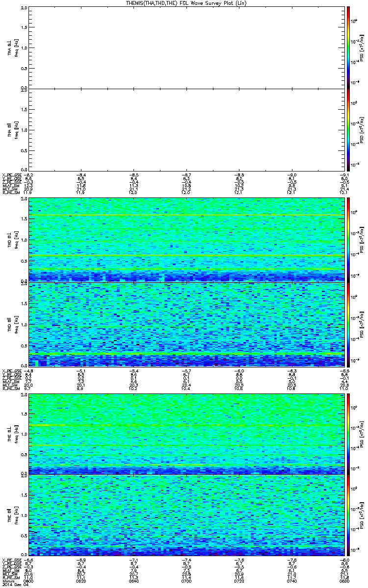Click the PSD color bar beside THD B-perpendicular
368x588 pixels.
pos(348,239)
